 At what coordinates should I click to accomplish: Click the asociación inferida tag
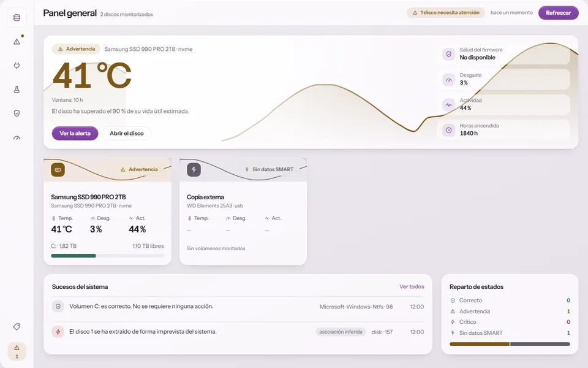coord(341,332)
